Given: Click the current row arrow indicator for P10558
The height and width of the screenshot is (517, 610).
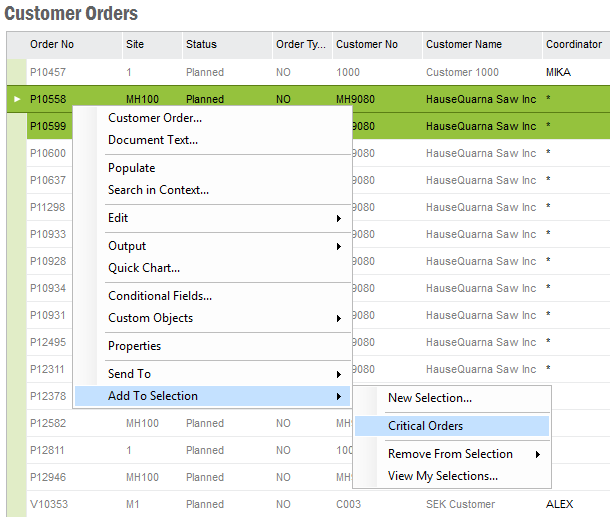Looking at the screenshot, I should (17, 99).
